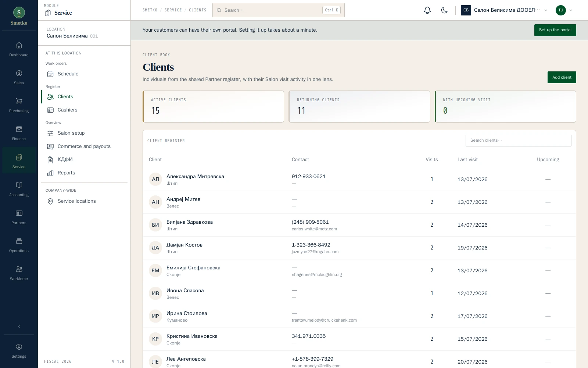This screenshot has width=588, height=368.
Task: Open client Александра Митревска row
Action: point(359,179)
